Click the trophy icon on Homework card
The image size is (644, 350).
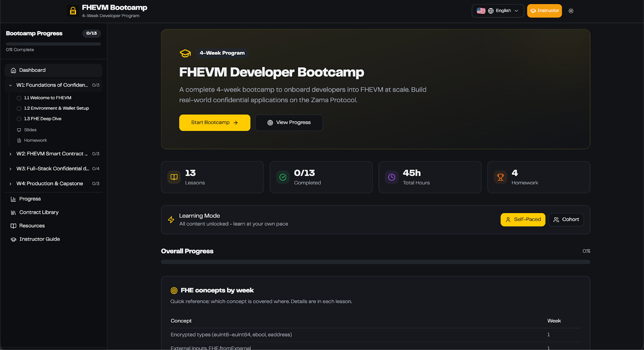tap(500, 177)
